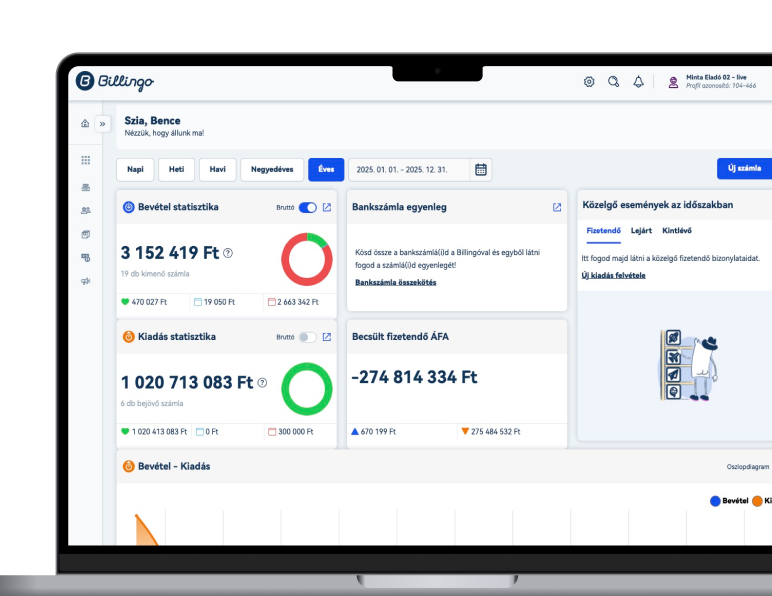This screenshot has width=772, height=596.
Task: Select the Kintlévő tab
Action: [678, 231]
